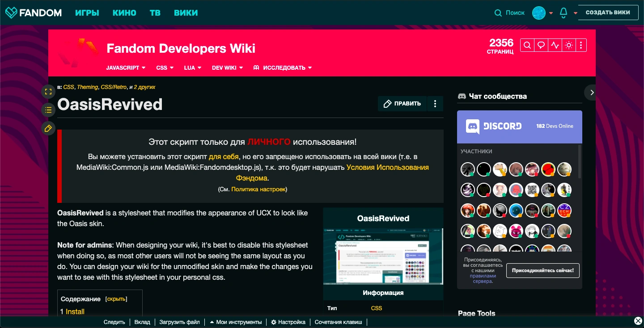Select the blue sphere member avatar
This screenshot has height=328, width=644.
(516, 210)
